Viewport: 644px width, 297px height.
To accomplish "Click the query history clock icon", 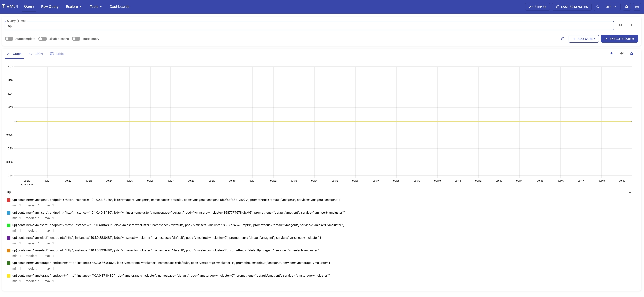I will coord(563,39).
